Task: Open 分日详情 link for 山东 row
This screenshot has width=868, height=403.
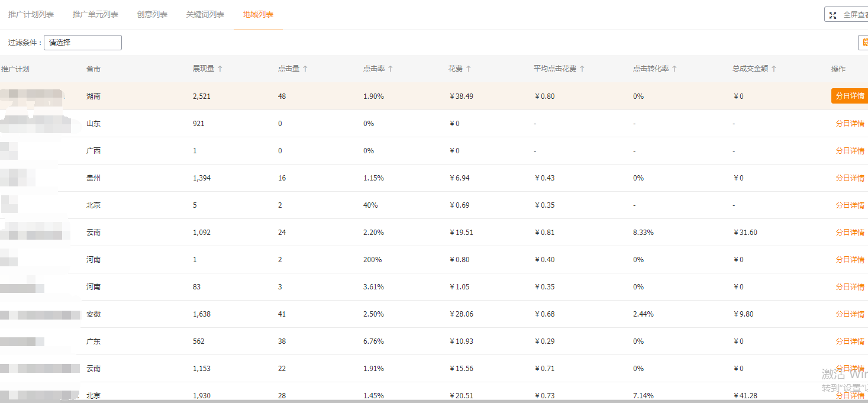Action: tap(850, 124)
